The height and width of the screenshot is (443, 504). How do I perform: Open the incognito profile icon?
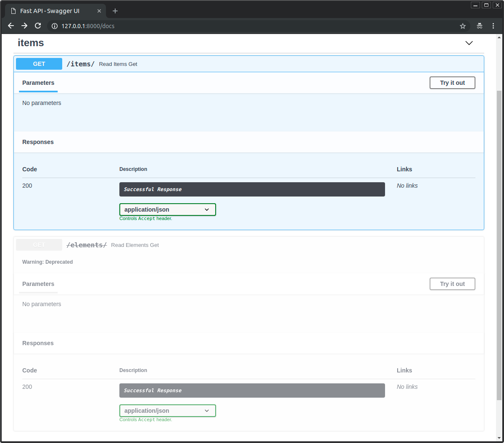click(479, 26)
